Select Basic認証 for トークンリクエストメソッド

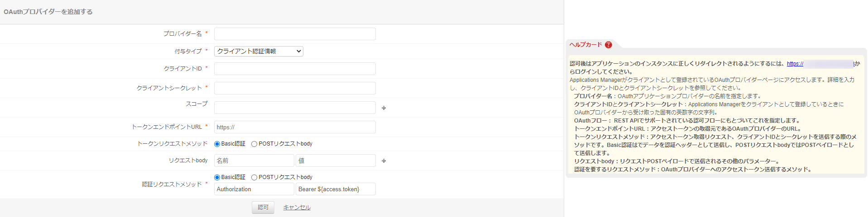[217, 144]
